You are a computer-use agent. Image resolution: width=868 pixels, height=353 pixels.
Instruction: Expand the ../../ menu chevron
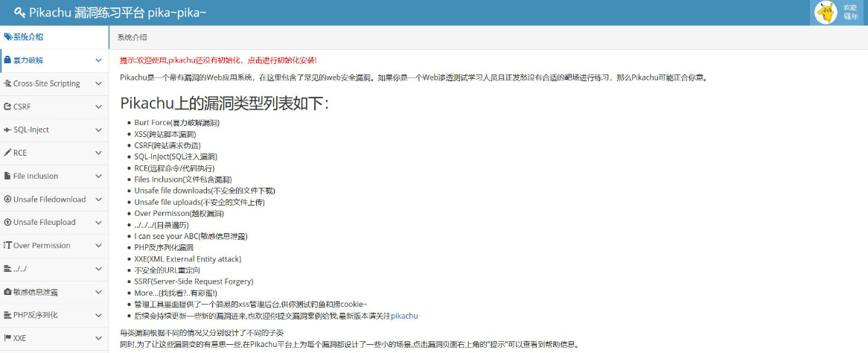pyautogui.click(x=98, y=269)
